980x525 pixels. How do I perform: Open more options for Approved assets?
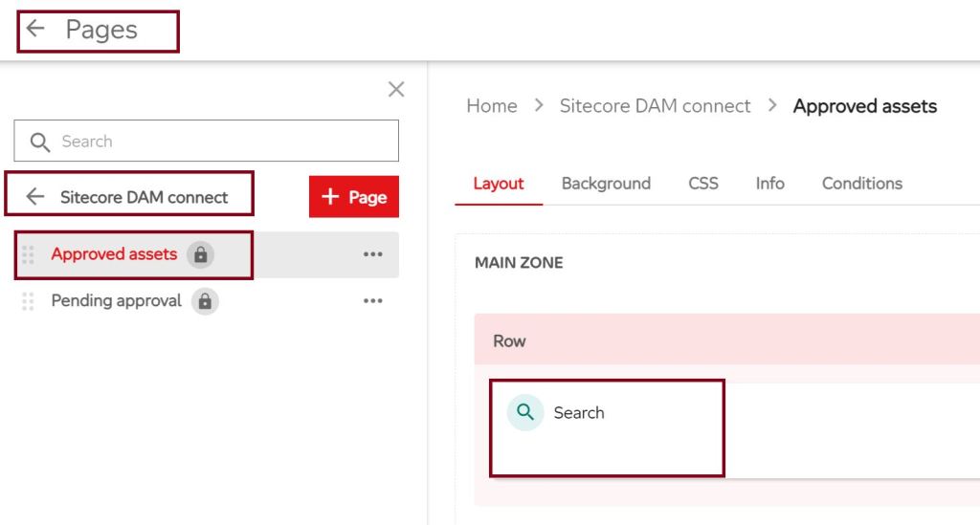point(372,254)
